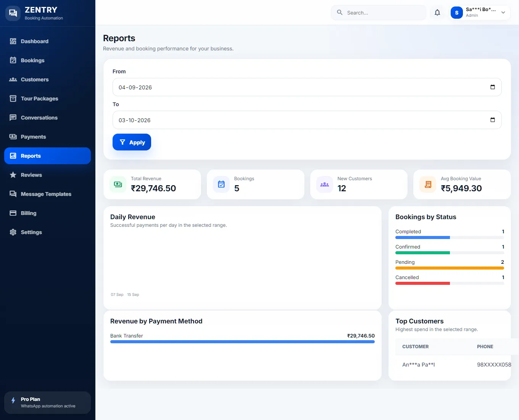This screenshot has height=420, width=519.
Task: Click the Avg Booking Value receipt icon
Action: pyautogui.click(x=428, y=184)
